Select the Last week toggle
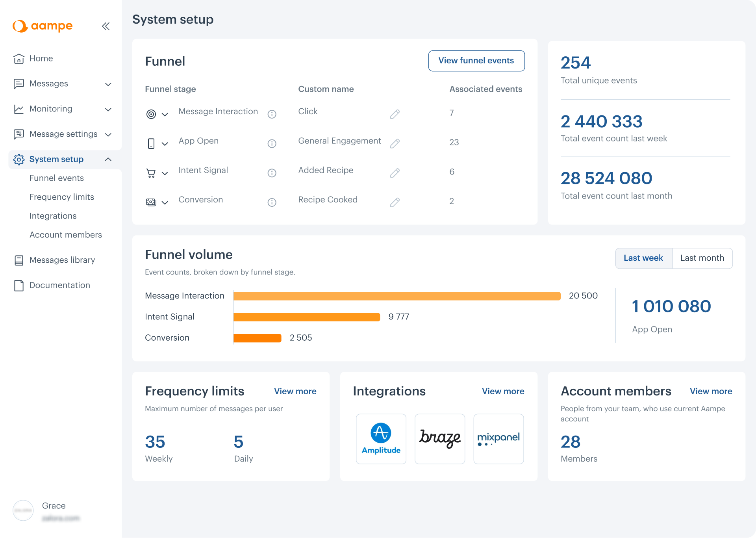The image size is (756, 538). click(643, 258)
